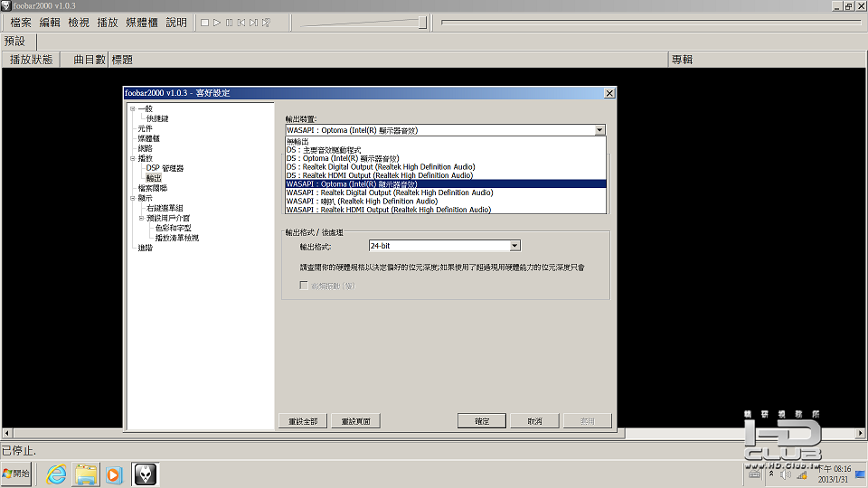Select DS : Optoma (Intel(R)) option
The height and width of the screenshot is (488, 868).
(x=446, y=158)
